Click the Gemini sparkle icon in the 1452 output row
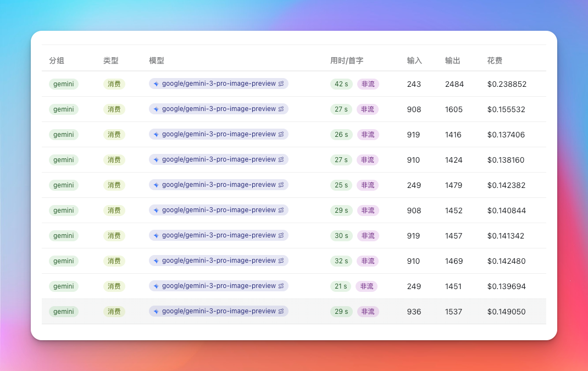Screen dimensions: 588x371 click(x=156, y=210)
